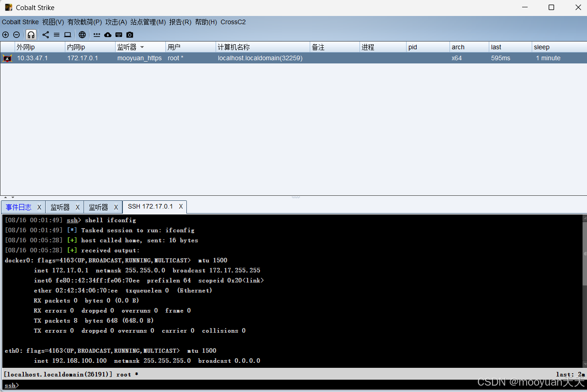This screenshot has height=392, width=587.
Task: Open downloaded files cloud icon
Action: pos(108,35)
